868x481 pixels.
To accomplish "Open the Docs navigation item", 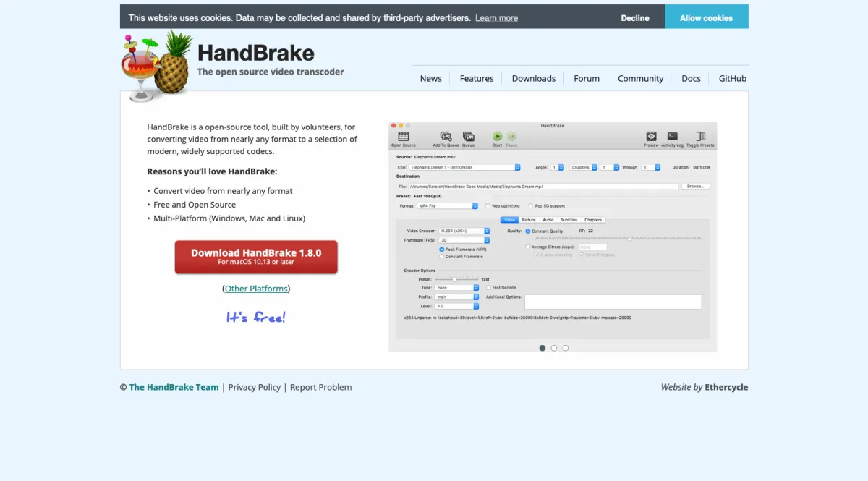I will (x=691, y=78).
